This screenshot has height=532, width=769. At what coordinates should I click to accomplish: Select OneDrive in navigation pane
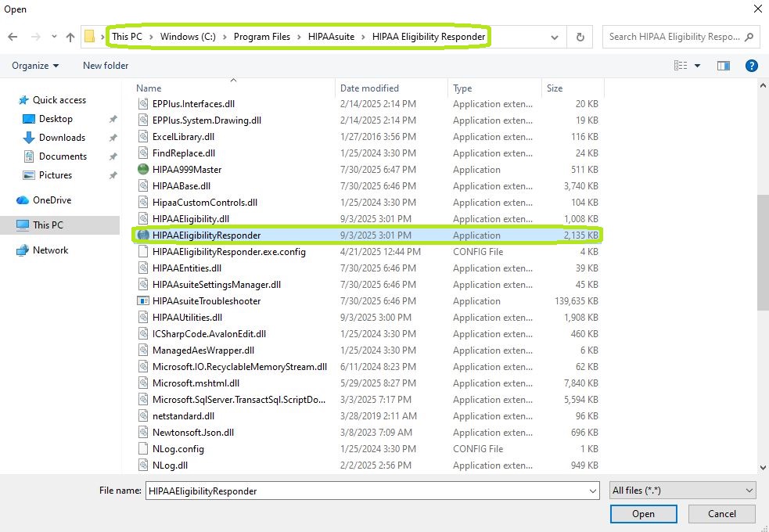click(52, 200)
